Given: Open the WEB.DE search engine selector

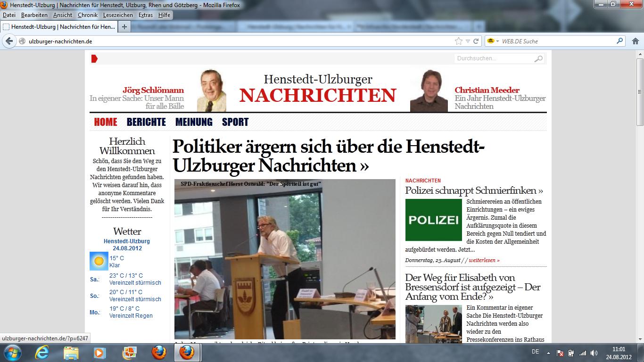Looking at the screenshot, I should pyautogui.click(x=492, y=41).
